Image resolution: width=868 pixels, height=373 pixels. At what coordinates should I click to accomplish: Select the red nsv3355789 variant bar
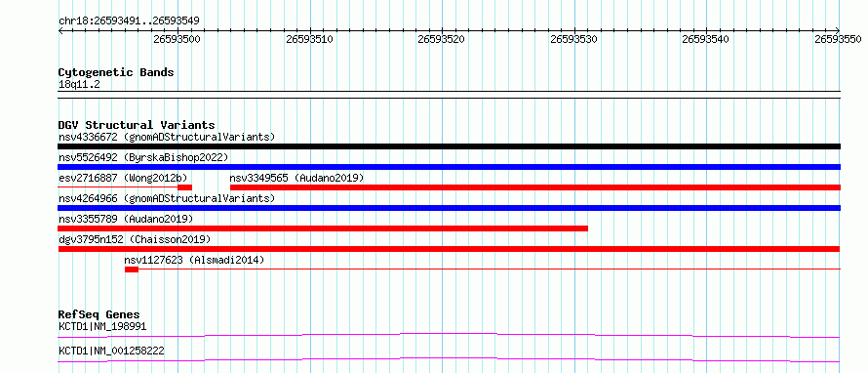click(x=323, y=228)
